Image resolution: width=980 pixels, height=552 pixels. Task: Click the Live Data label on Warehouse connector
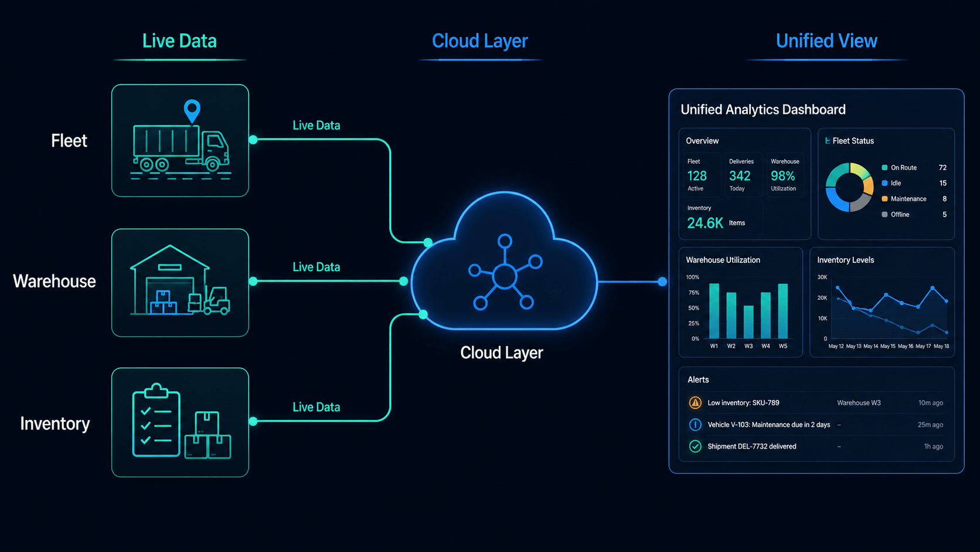[x=317, y=267]
